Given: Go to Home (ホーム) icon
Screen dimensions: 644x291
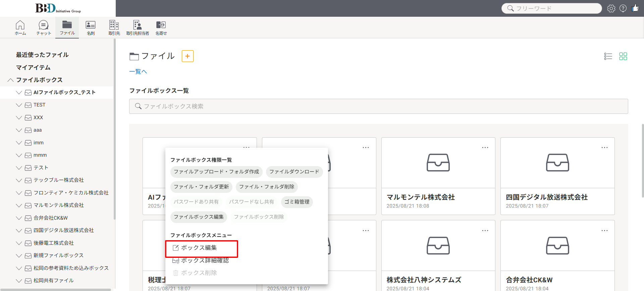Looking at the screenshot, I should [20, 27].
